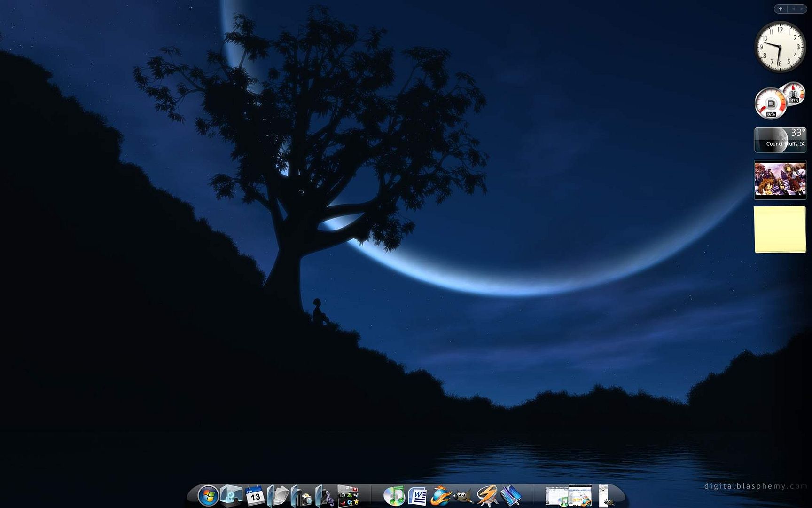
Task: Launch Microsoft Word from the dock
Action: (x=417, y=496)
